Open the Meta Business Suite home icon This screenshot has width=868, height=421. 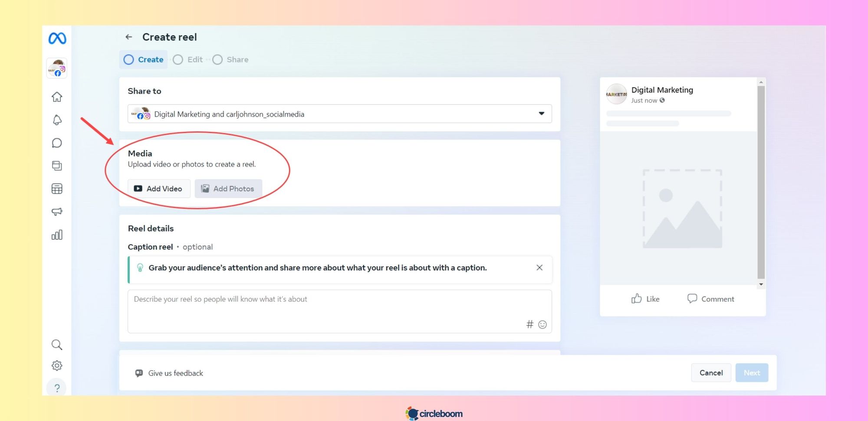pyautogui.click(x=57, y=97)
